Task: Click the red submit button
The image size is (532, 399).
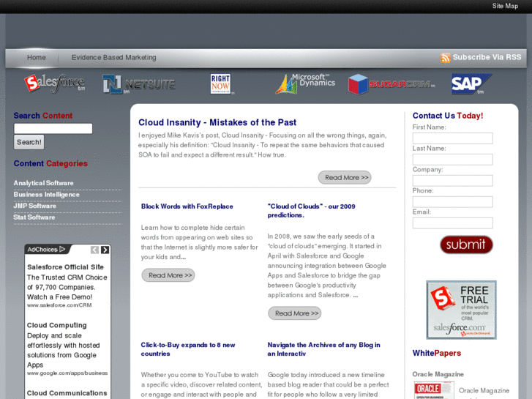Action: pyautogui.click(x=466, y=245)
